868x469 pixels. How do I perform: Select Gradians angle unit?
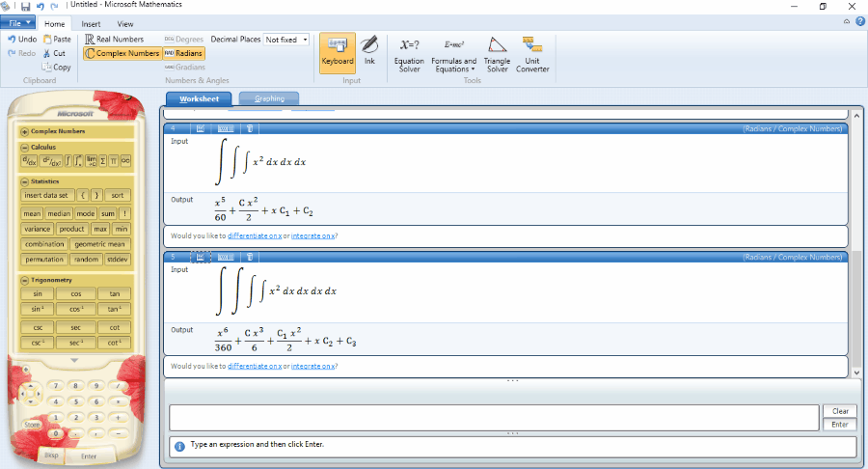click(185, 67)
